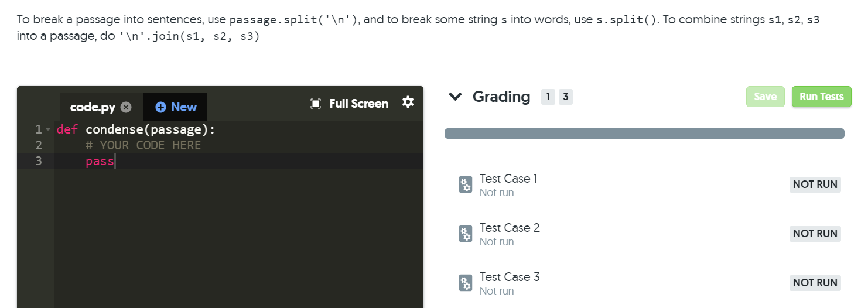Click the Run Tests button

[821, 97]
